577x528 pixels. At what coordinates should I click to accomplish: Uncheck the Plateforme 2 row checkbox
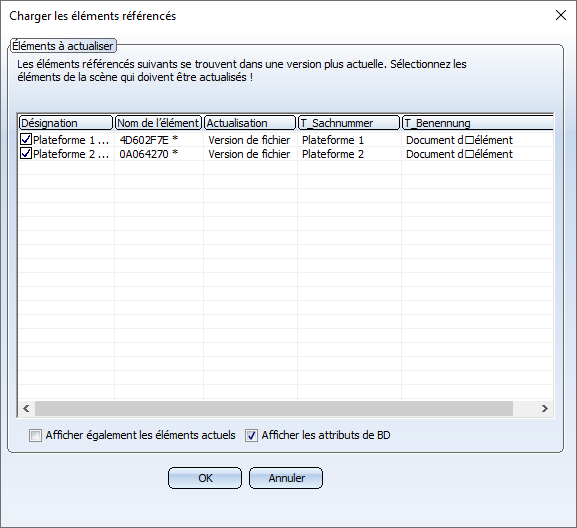(x=26, y=153)
